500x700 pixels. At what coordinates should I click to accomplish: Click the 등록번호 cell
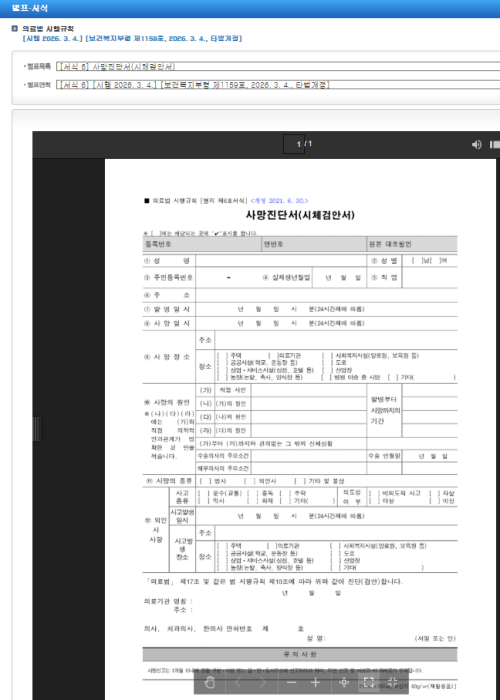[202, 244]
